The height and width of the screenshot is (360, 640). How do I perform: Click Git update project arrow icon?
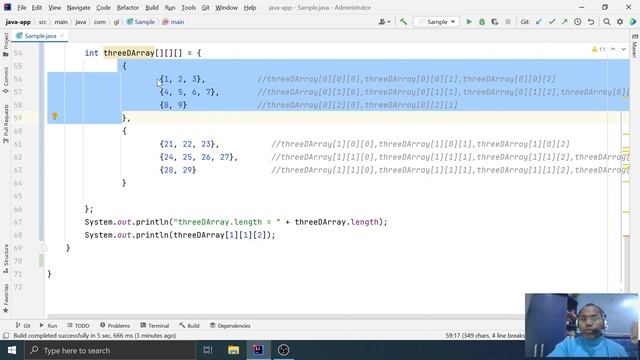(x=539, y=22)
